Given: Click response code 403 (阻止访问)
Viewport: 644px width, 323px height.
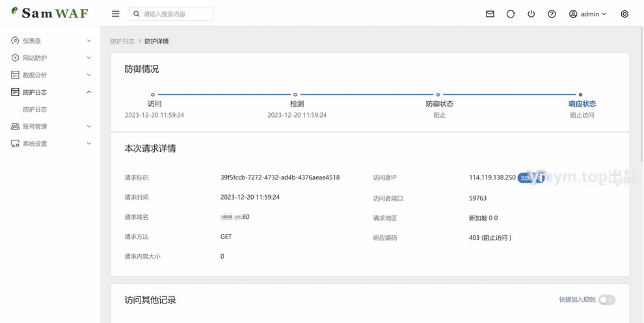Looking at the screenshot, I should pyautogui.click(x=490, y=238).
